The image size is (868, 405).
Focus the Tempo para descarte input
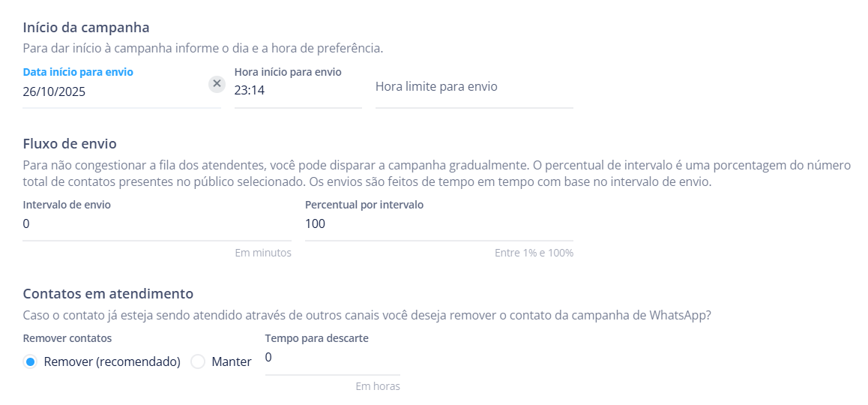click(x=332, y=358)
